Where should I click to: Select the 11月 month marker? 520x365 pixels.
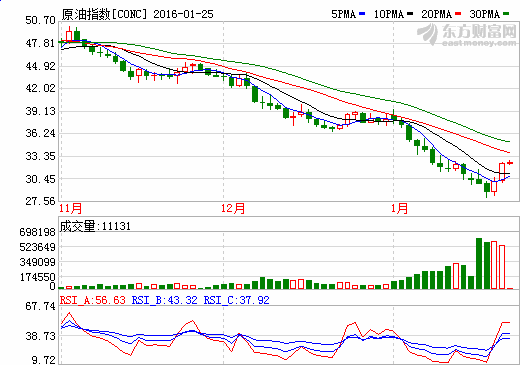pyautogui.click(x=71, y=209)
